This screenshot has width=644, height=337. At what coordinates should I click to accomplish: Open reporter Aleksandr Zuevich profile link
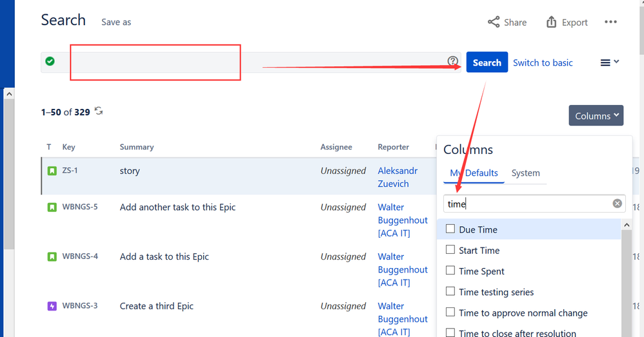tap(397, 177)
